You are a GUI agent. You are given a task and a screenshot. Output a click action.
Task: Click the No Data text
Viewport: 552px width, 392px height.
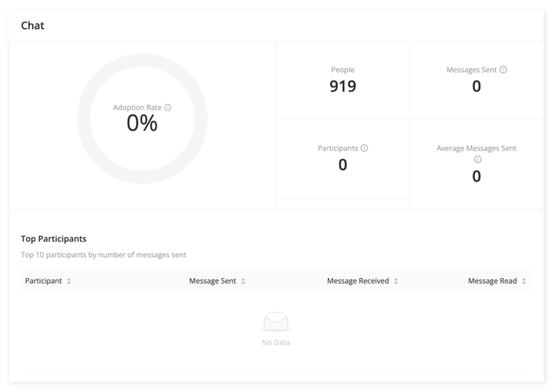tap(276, 342)
